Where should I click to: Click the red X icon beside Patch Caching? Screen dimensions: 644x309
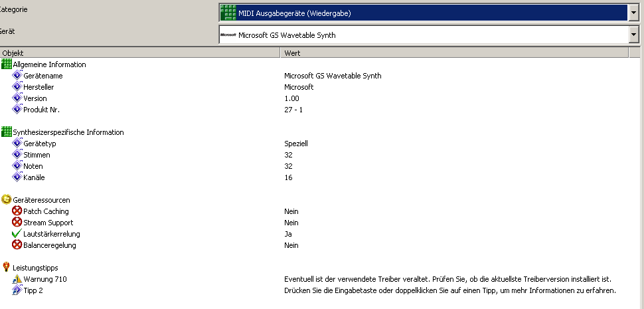click(x=17, y=211)
